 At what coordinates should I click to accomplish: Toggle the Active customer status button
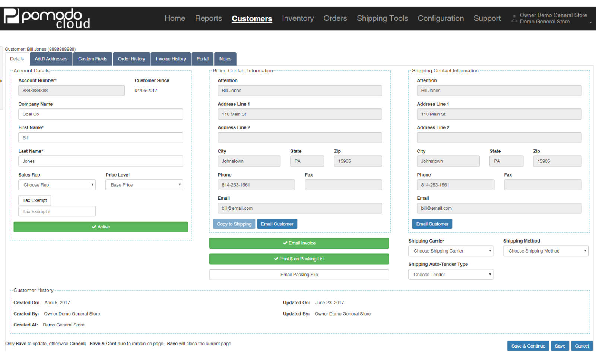[x=101, y=227]
